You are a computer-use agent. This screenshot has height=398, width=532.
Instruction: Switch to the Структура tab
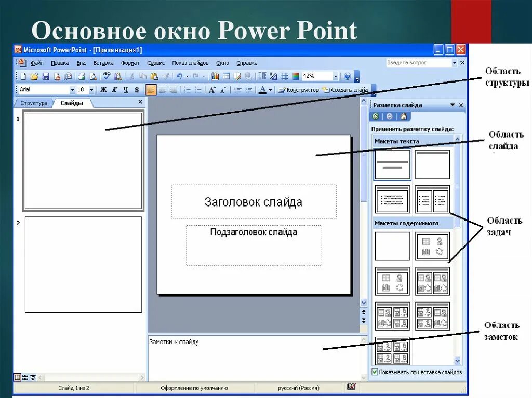tap(34, 103)
